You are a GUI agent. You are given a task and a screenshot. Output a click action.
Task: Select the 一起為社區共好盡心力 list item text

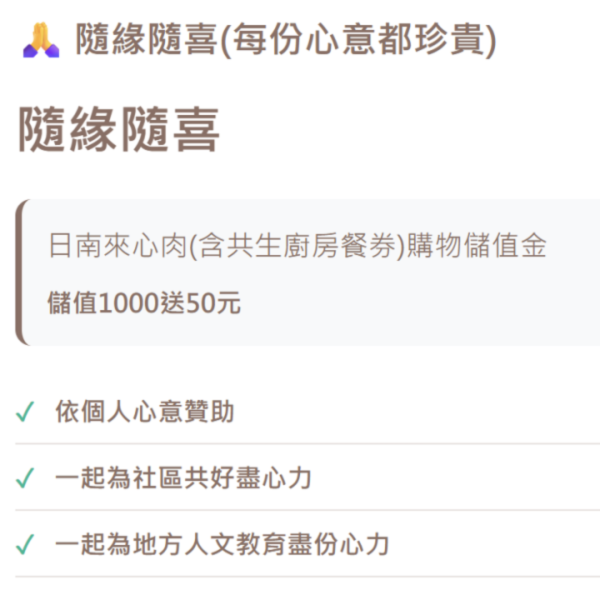pos(183,478)
